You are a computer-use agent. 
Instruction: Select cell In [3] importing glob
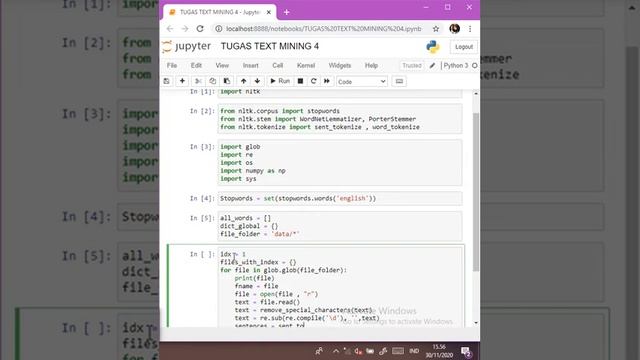pos(340,162)
